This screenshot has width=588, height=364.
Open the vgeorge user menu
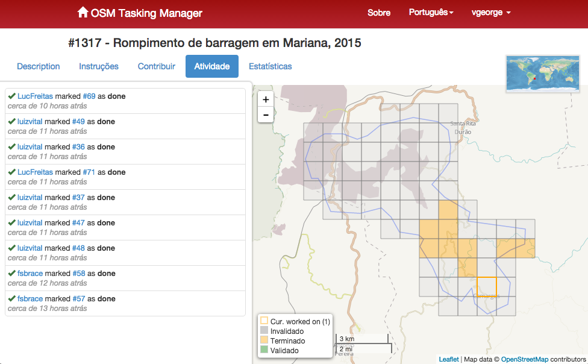[490, 12]
